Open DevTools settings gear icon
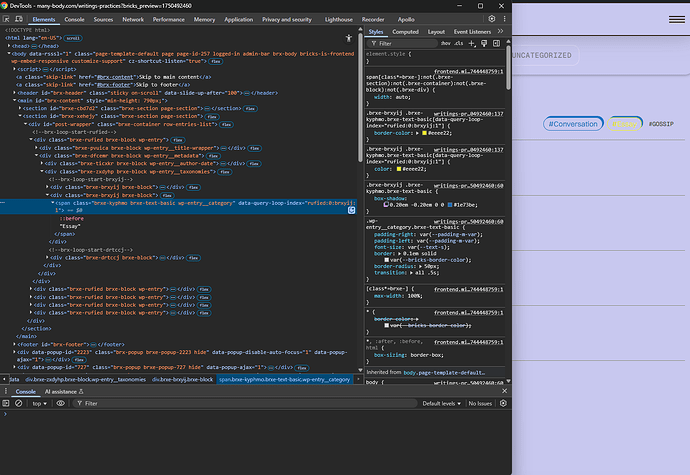This screenshot has height=475, width=690. 492,19
